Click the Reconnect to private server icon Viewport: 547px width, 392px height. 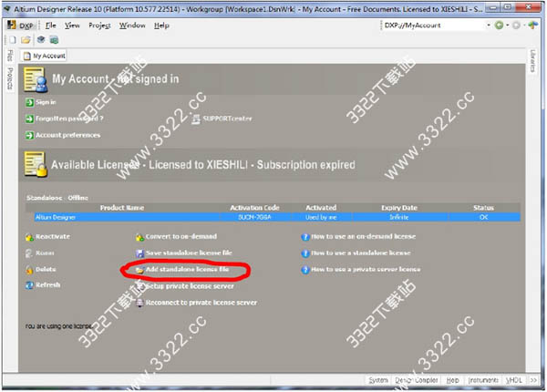point(139,303)
